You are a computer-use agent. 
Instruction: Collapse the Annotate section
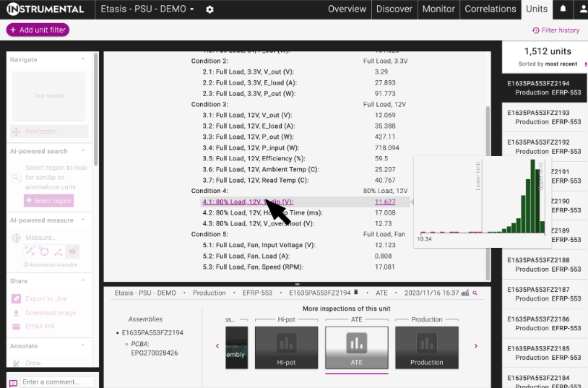[83, 345]
